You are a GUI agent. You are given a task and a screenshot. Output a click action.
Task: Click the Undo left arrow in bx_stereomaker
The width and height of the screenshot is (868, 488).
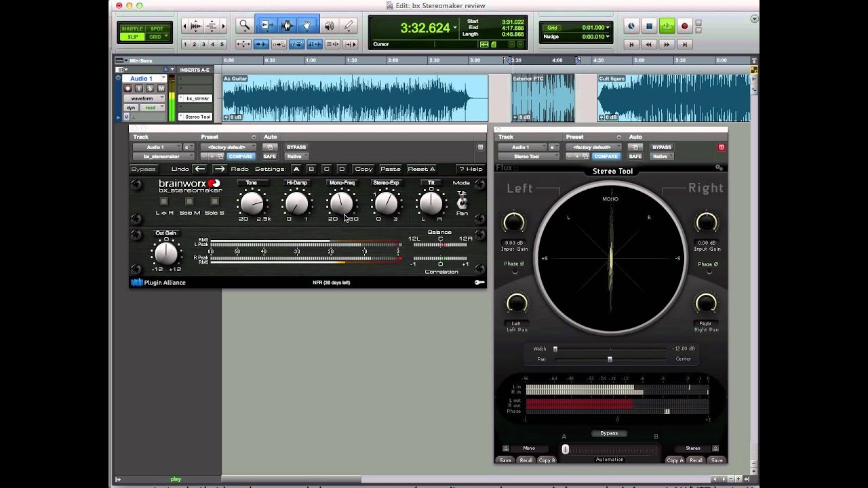(x=199, y=169)
